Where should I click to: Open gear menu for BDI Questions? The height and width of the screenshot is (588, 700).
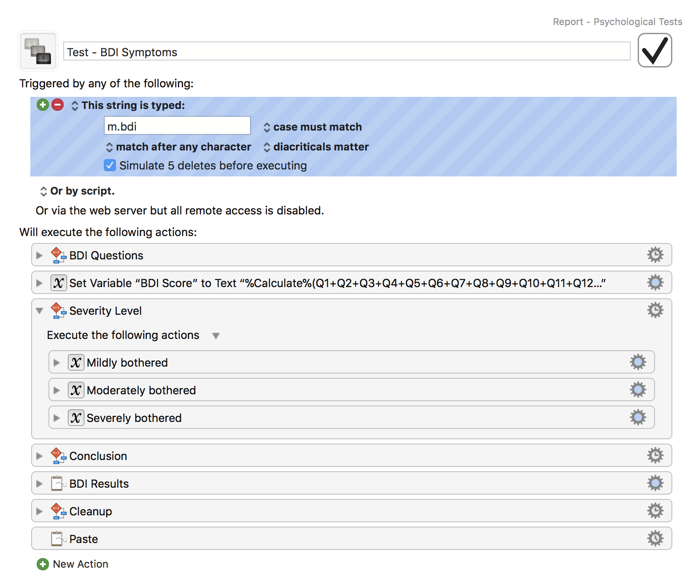(655, 255)
